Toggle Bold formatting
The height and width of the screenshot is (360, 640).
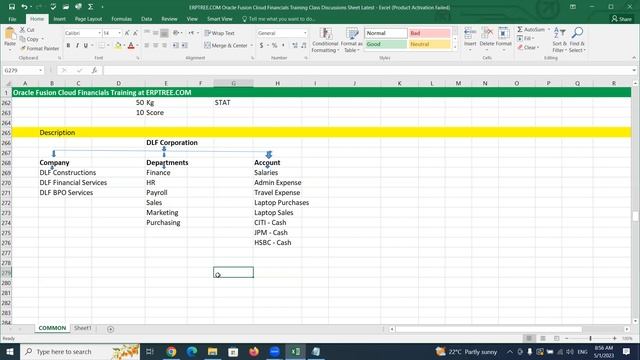click(x=68, y=45)
